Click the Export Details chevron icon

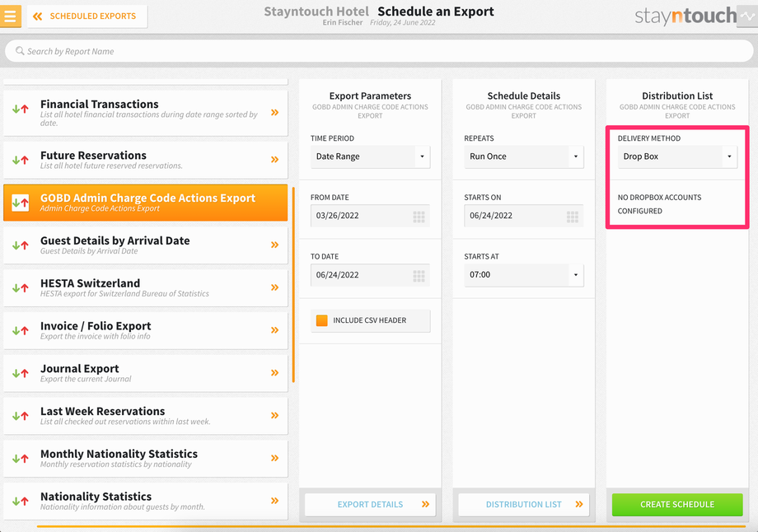(x=425, y=504)
